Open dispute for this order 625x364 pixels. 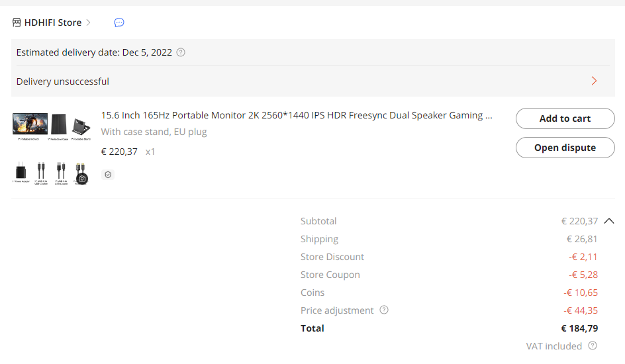pos(565,148)
